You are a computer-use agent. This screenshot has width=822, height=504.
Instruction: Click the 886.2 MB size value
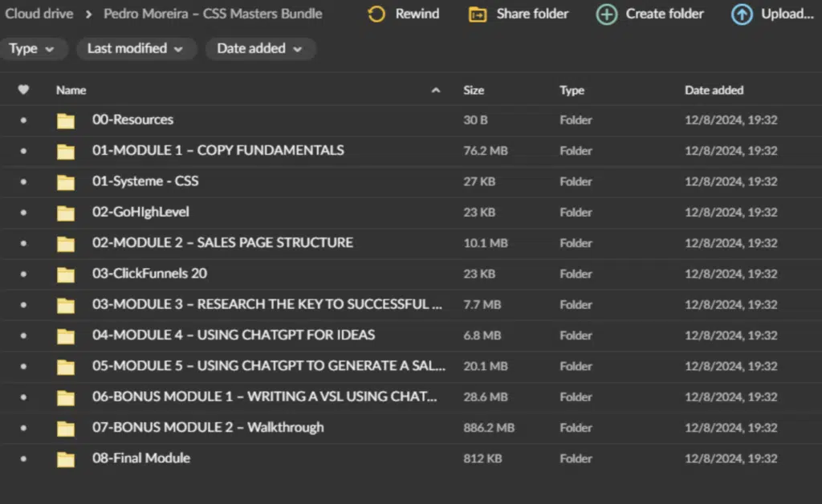pyautogui.click(x=489, y=428)
